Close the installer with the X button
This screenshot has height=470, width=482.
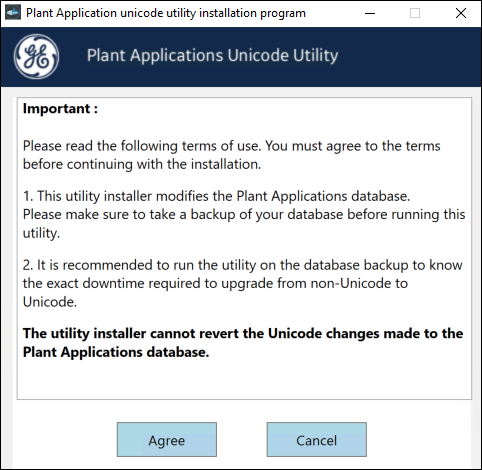coord(461,13)
